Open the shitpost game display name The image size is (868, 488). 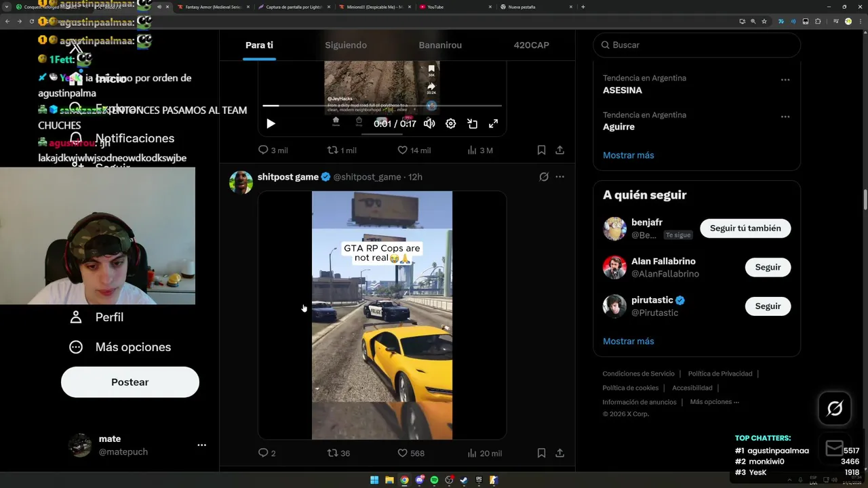click(288, 177)
